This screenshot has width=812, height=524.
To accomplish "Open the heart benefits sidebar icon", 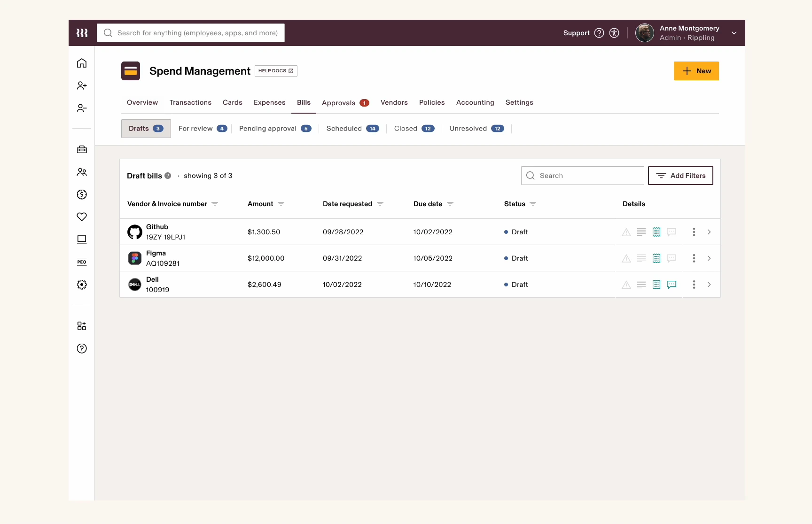I will pos(82,217).
